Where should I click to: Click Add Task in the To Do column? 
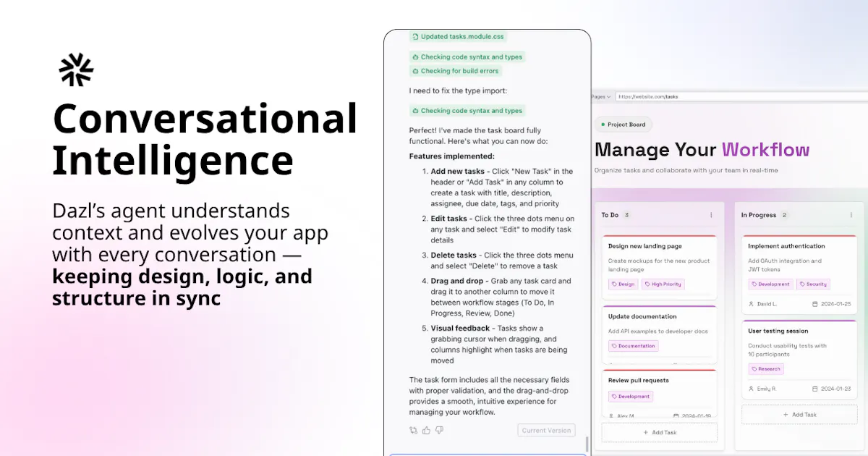(659, 432)
